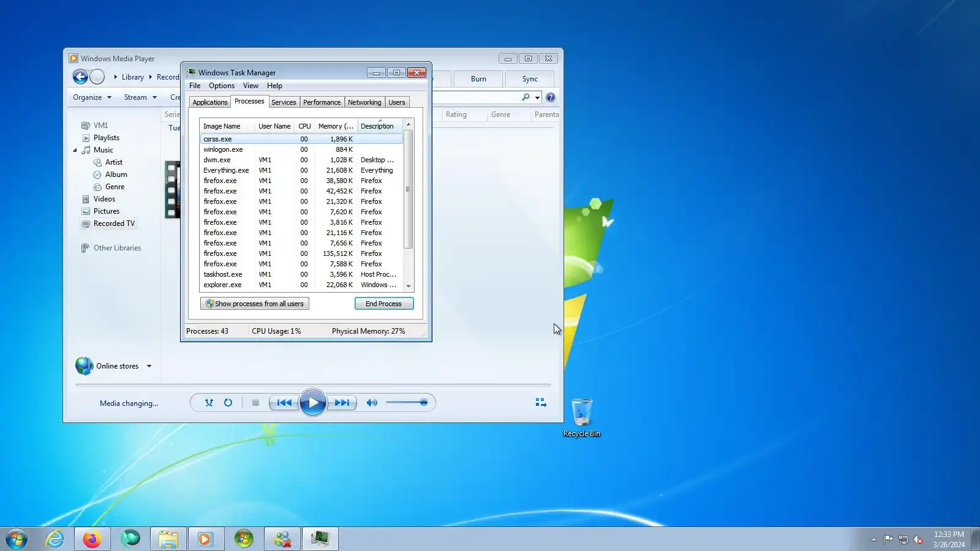This screenshot has height=551, width=980.
Task: Show hidden system tray icons arrow
Action: [873, 539]
